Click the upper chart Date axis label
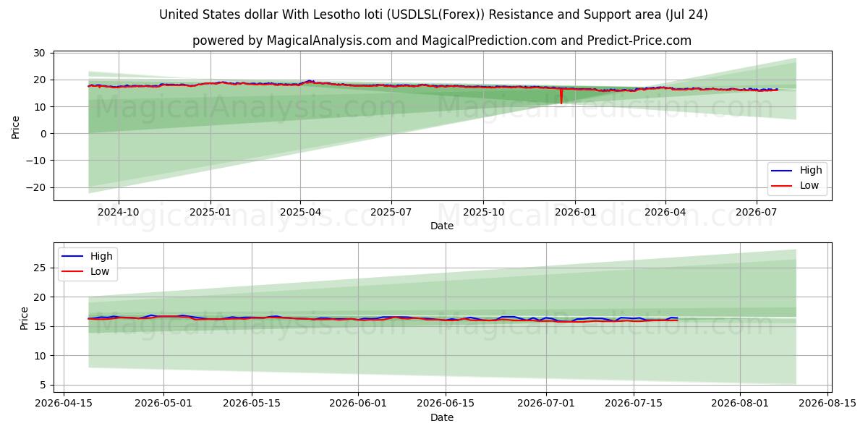The width and height of the screenshot is (868, 434). (x=442, y=226)
